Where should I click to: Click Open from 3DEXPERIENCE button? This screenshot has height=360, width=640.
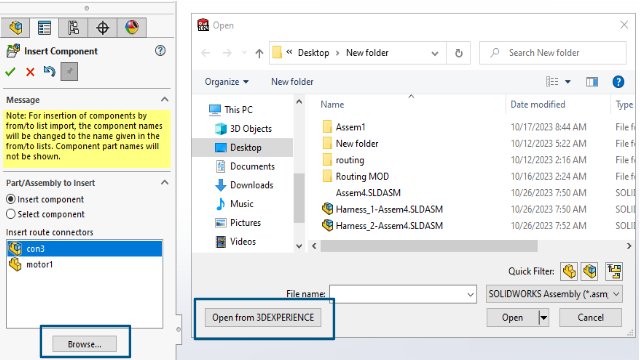[263, 318]
